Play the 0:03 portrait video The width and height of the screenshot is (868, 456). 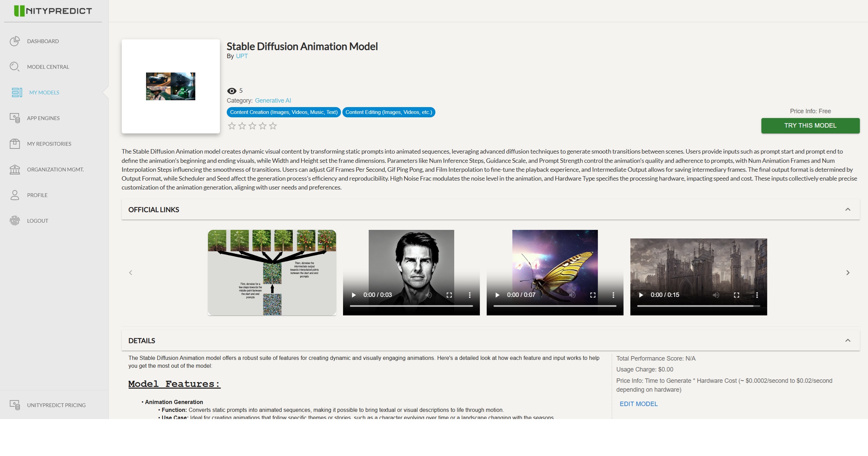coord(354,295)
